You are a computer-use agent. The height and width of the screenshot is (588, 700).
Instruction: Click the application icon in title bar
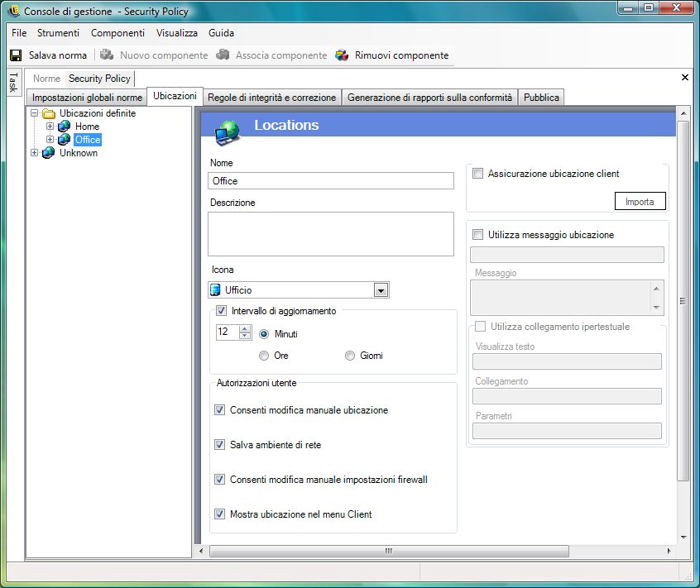coord(14,11)
